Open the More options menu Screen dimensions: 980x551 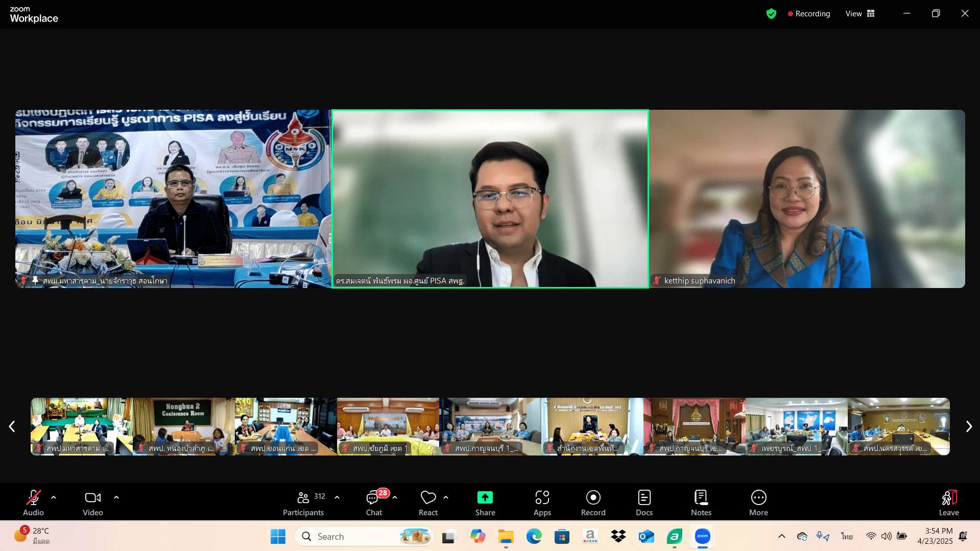(758, 502)
